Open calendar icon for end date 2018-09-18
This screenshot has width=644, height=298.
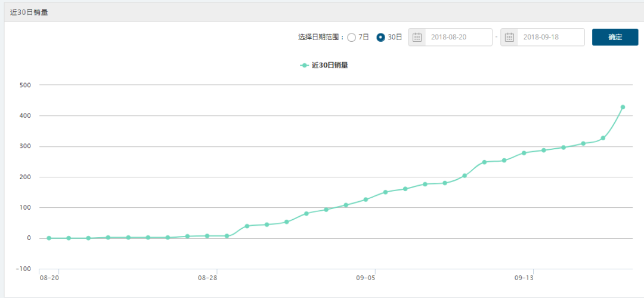coord(509,37)
